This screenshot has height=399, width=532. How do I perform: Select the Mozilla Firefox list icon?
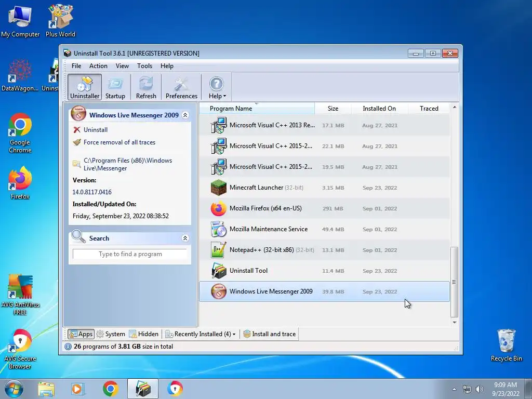click(x=219, y=208)
